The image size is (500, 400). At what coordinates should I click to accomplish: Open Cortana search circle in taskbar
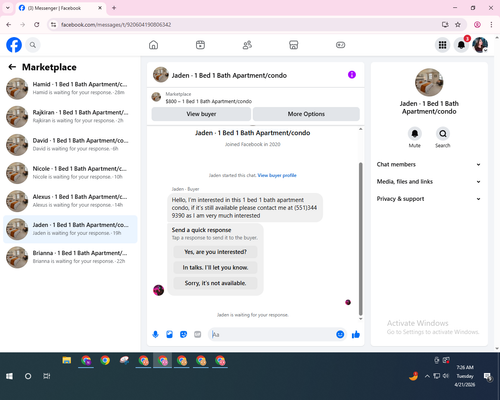point(28,376)
